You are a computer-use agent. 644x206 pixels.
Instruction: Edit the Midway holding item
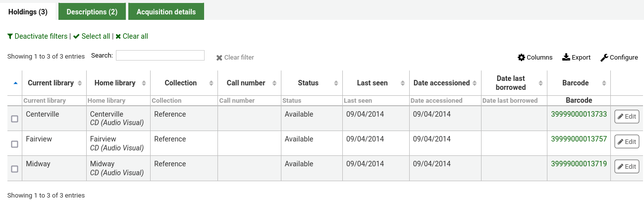pyautogui.click(x=627, y=167)
